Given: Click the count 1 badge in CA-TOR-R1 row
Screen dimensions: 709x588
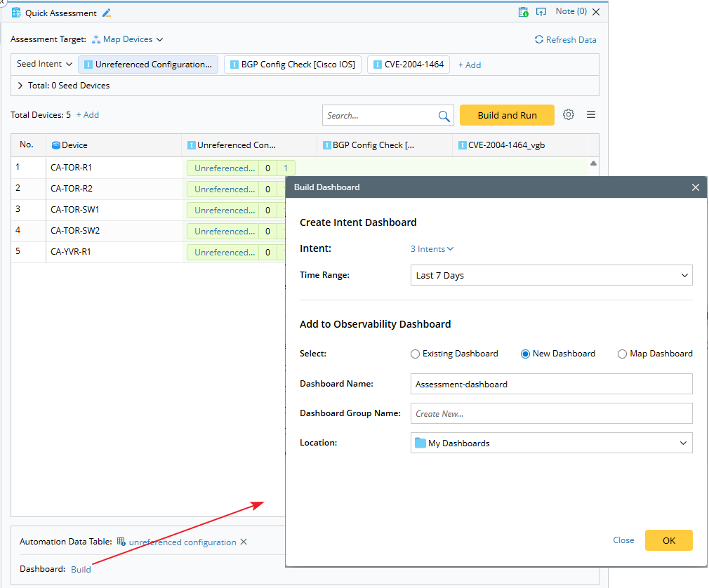Looking at the screenshot, I should 286,168.
